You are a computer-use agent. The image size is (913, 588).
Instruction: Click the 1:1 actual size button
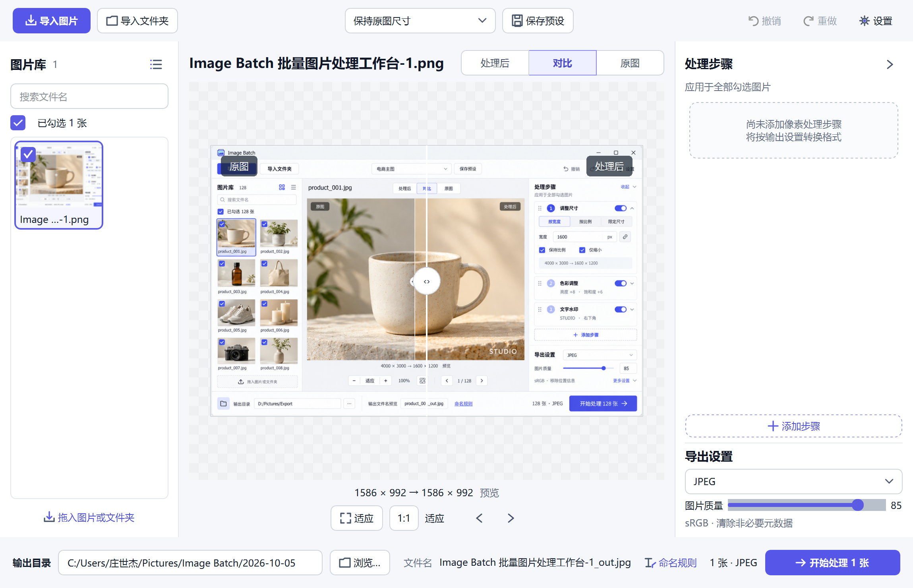pyautogui.click(x=404, y=518)
